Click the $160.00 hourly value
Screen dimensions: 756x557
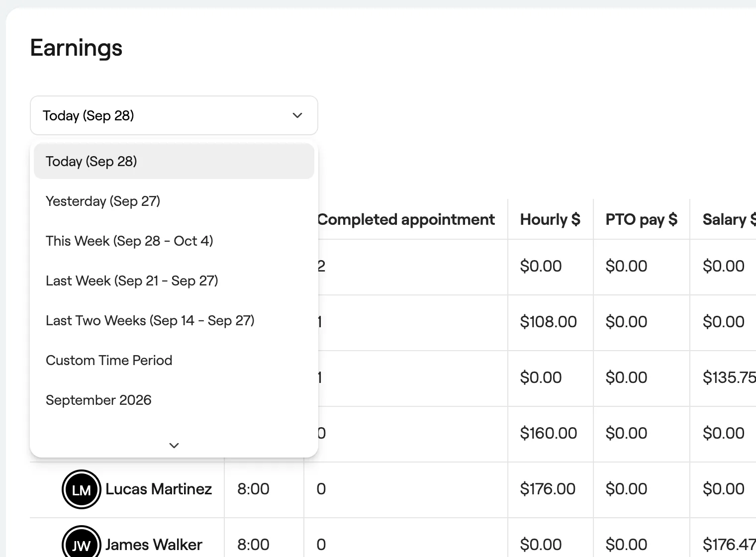tap(549, 433)
